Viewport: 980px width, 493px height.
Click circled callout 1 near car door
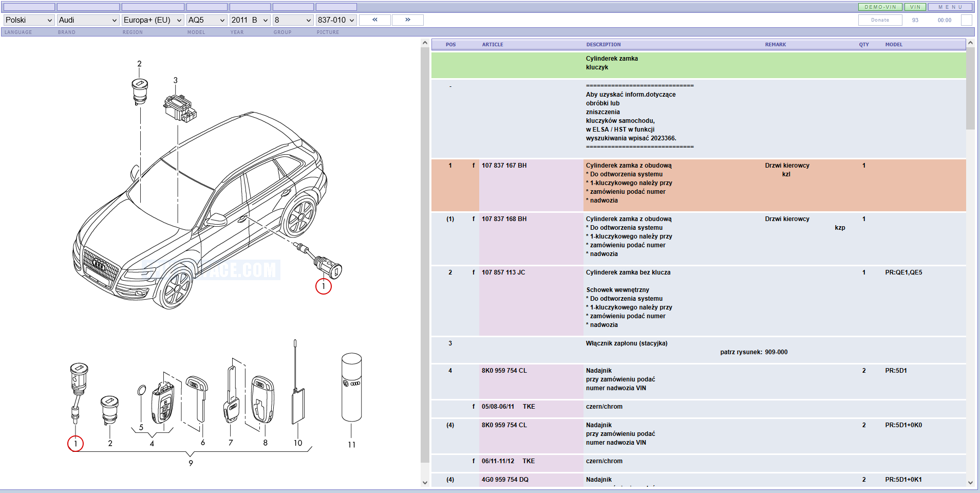click(x=323, y=286)
